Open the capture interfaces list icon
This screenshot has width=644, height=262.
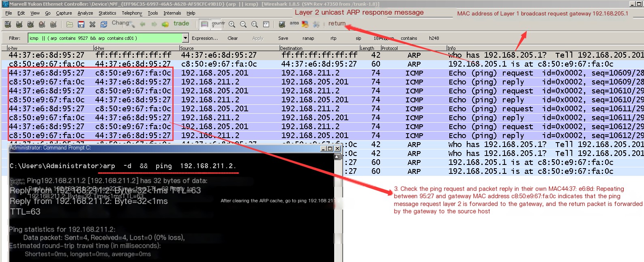coord(8,24)
